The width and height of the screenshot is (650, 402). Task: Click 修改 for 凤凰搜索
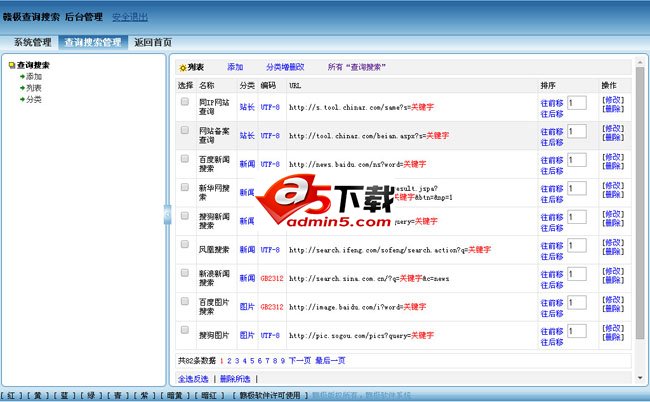[613, 242]
